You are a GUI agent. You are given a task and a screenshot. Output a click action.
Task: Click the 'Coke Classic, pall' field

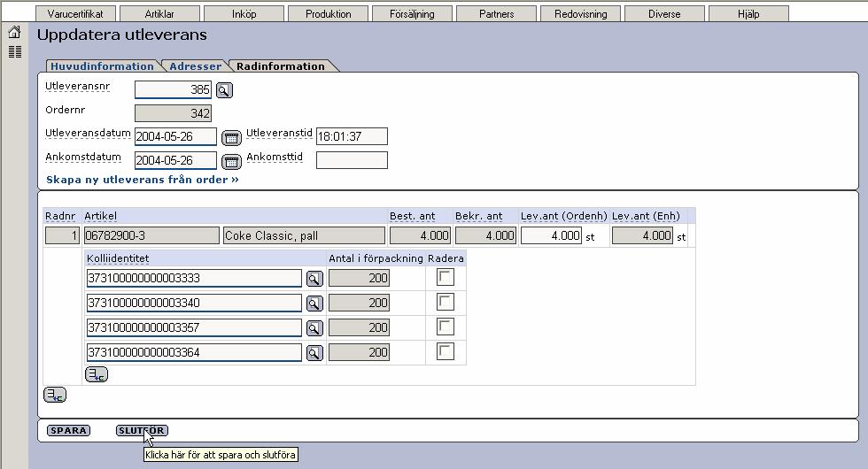click(304, 235)
